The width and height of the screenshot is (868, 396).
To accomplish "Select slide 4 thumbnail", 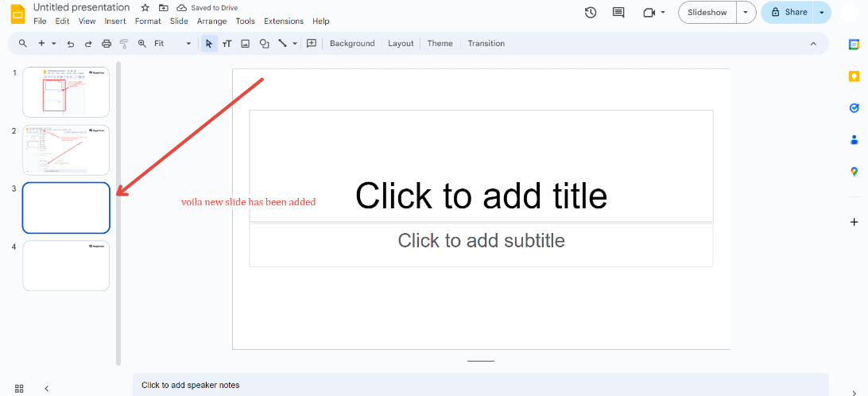I will 66,266.
